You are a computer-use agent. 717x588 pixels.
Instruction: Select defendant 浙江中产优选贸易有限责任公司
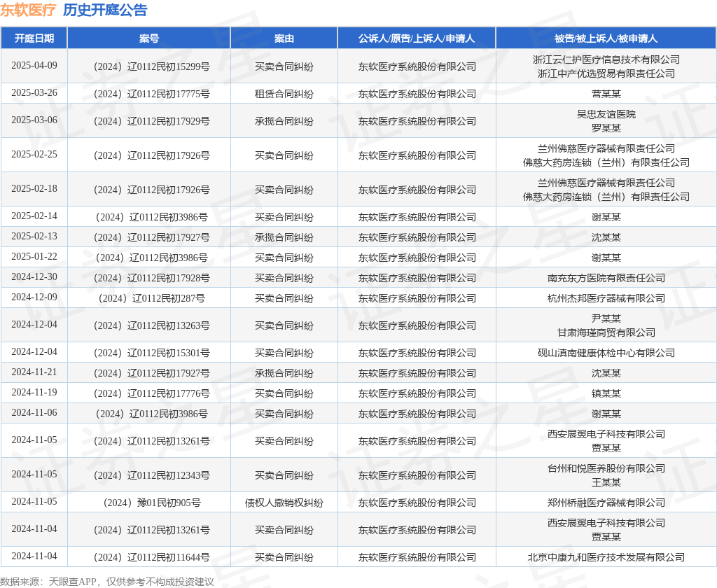pyautogui.click(x=606, y=73)
